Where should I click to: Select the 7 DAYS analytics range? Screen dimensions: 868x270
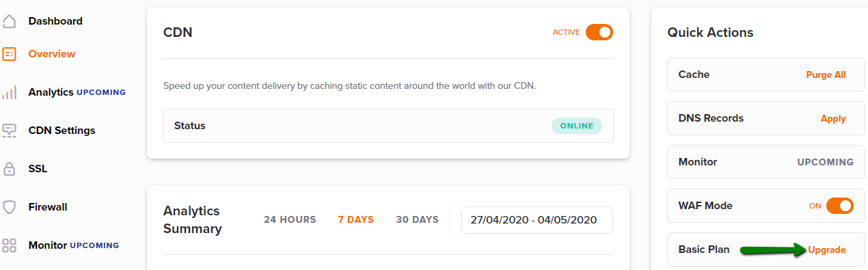tap(355, 220)
